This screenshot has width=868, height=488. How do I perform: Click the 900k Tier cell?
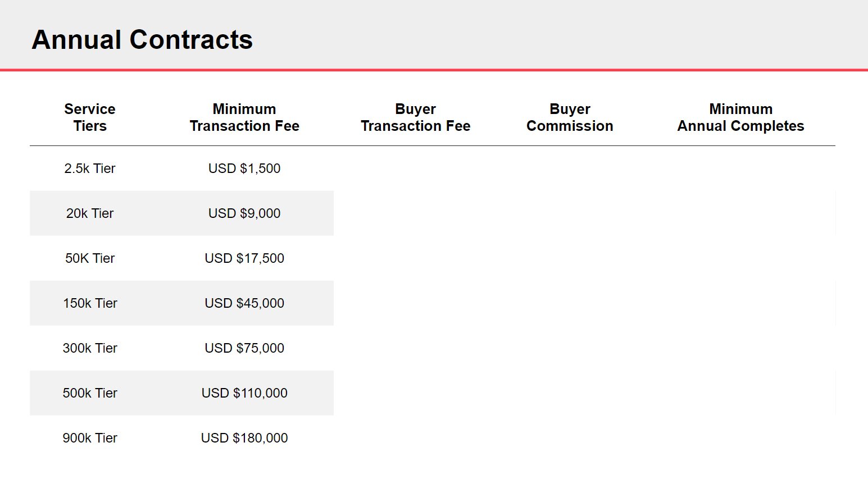(90, 438)
